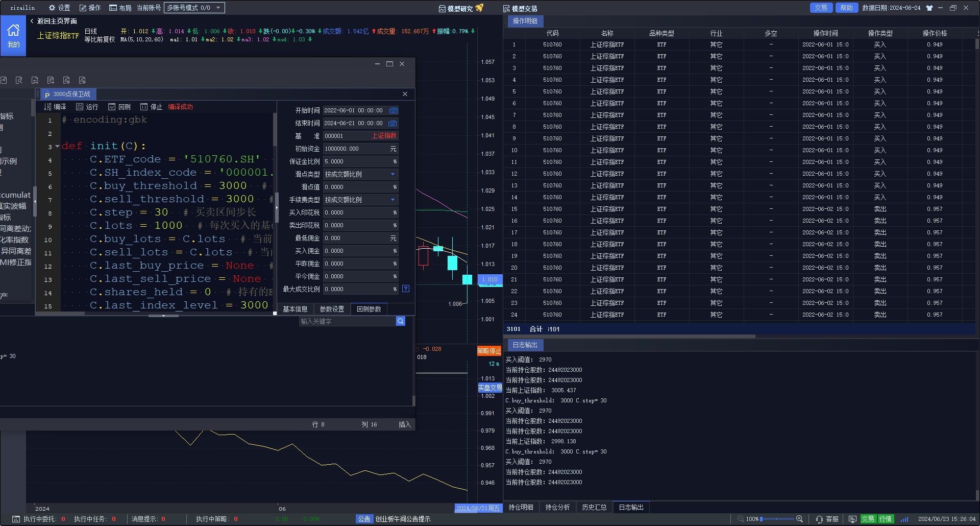Click the zoom out magnifier in status bar
This screenshot has width=980, height=526.
(x=740, y=519)
